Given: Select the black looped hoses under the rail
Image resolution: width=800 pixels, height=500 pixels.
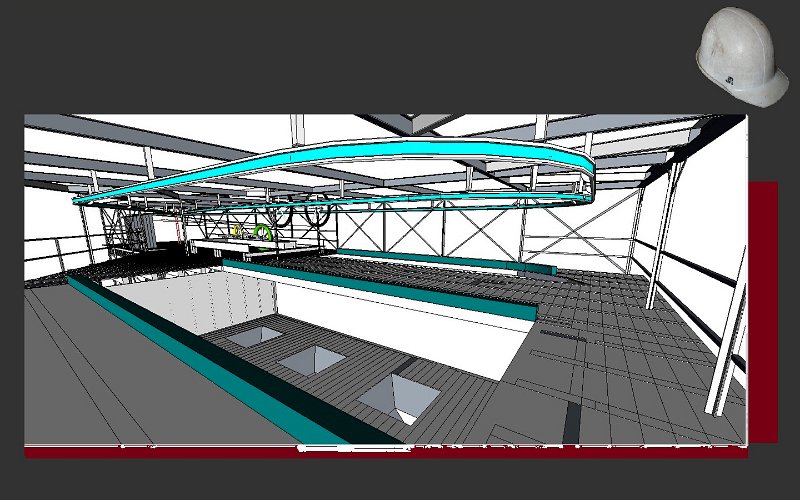Looking at the screenshot, I should tap(300, 214).
